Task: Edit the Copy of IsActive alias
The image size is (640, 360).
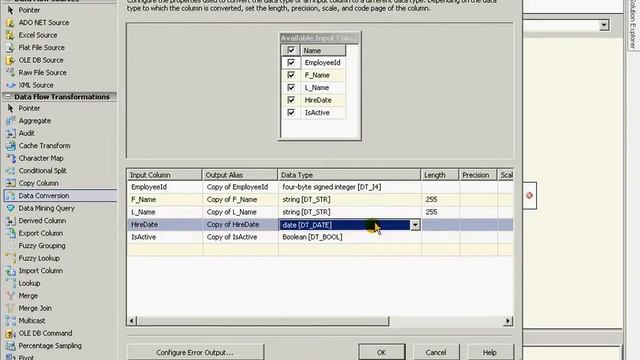Action: point(240,237)
